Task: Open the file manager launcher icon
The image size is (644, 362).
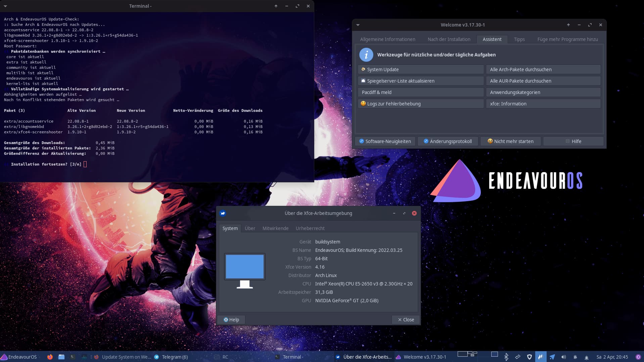Action: (61, 357)
